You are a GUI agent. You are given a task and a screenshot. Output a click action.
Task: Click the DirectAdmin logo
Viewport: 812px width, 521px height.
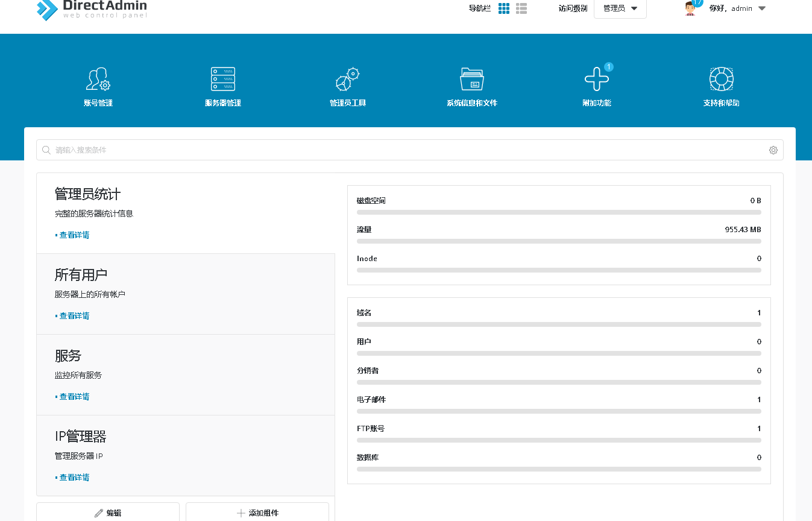[92, 8]
